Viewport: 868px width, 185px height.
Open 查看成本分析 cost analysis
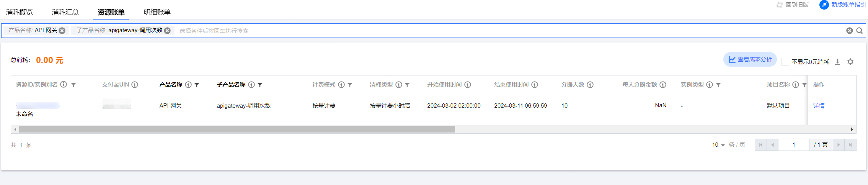tap(750, 59)
